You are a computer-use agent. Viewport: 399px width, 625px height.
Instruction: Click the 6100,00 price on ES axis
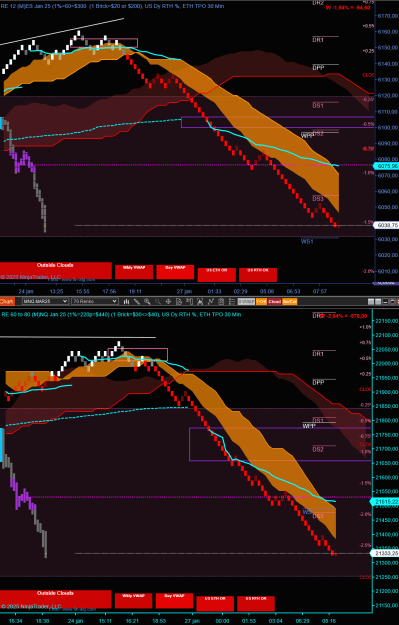[x=388, y=128]
